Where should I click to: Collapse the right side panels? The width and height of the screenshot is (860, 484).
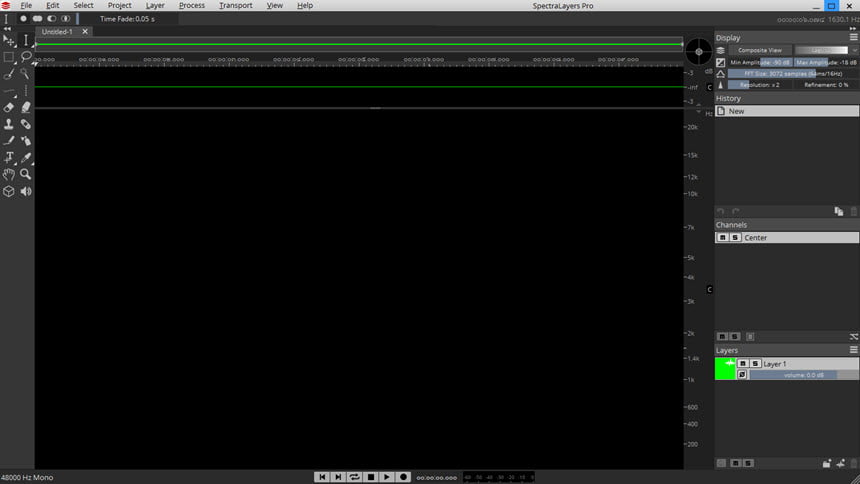click(853, 29)
